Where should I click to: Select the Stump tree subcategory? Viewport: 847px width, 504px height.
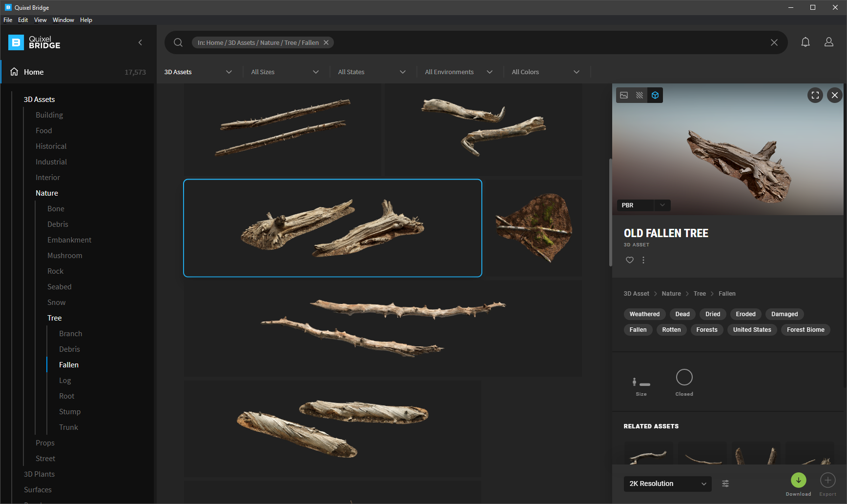(x=70, y=412)
